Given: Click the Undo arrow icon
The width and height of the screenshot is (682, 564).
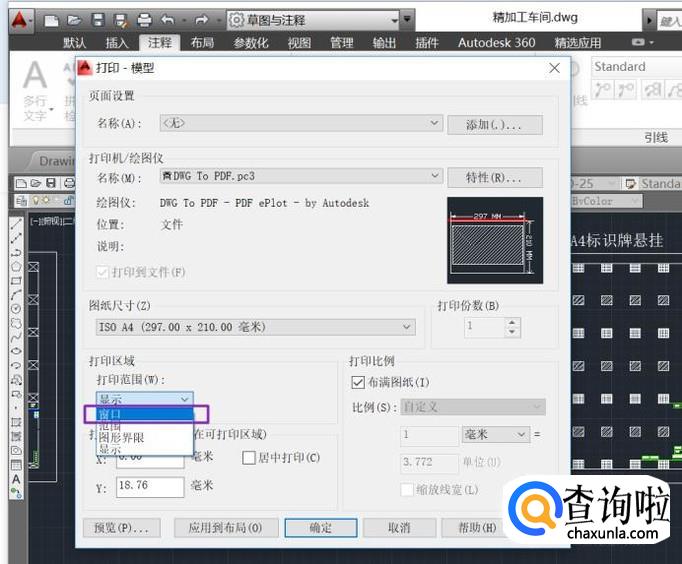Looking at the screenshot, I should [x=167, y=20].
